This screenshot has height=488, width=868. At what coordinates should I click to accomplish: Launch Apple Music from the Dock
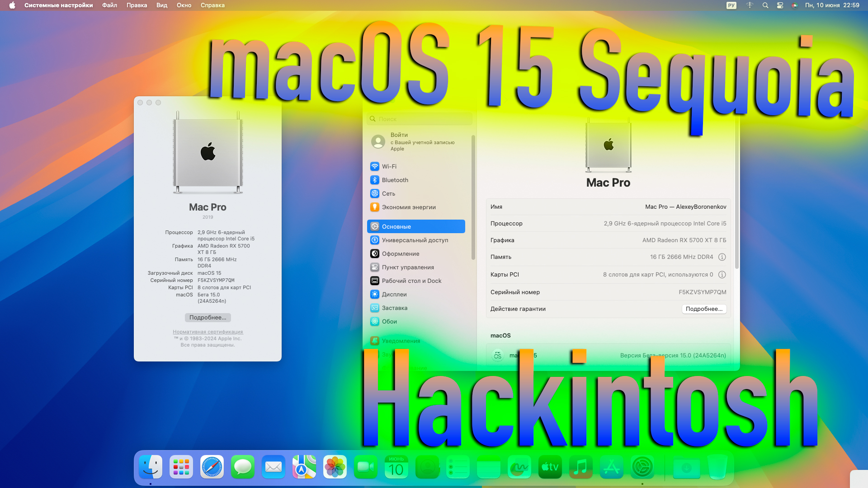pyautogui.click(x=581, y=467)
